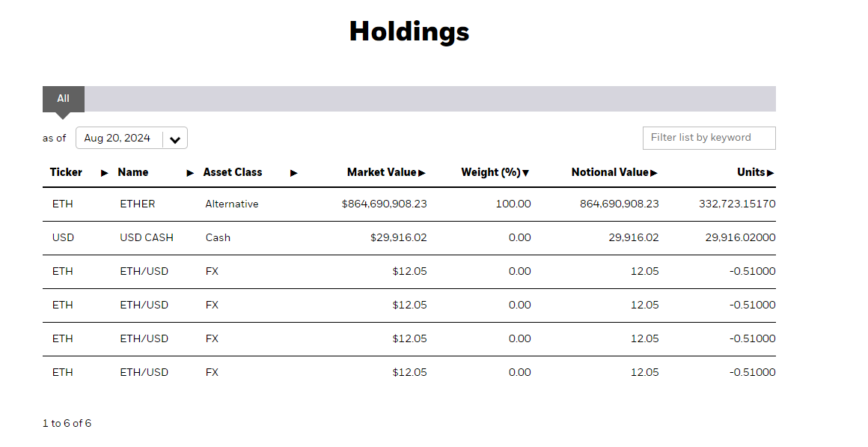The width and height of the screenshot is (868, 447).
Task: Switch to the All tab
Action: coord(63,99)
